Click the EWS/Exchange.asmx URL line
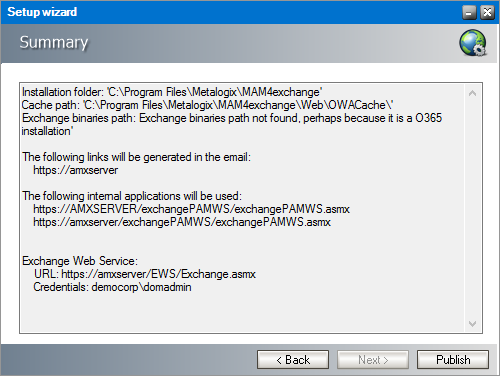Image resolution: width=500 pixels, height=376 pixels. [x=145, y=274]
